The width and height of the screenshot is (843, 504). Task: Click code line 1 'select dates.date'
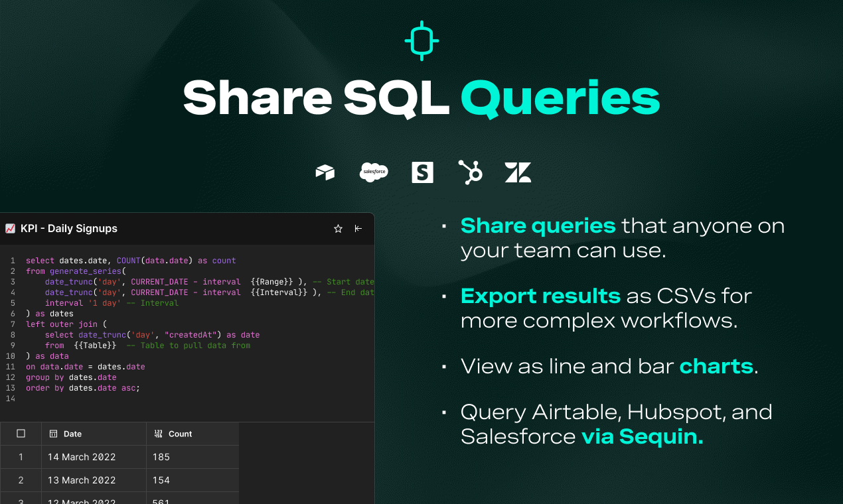[x=131, y=261]
